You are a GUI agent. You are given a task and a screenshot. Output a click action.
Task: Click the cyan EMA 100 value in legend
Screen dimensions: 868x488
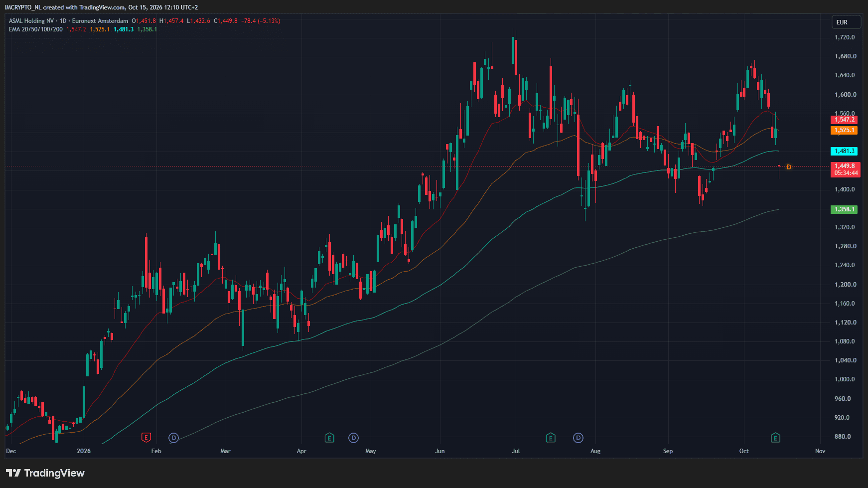[124, 29]
